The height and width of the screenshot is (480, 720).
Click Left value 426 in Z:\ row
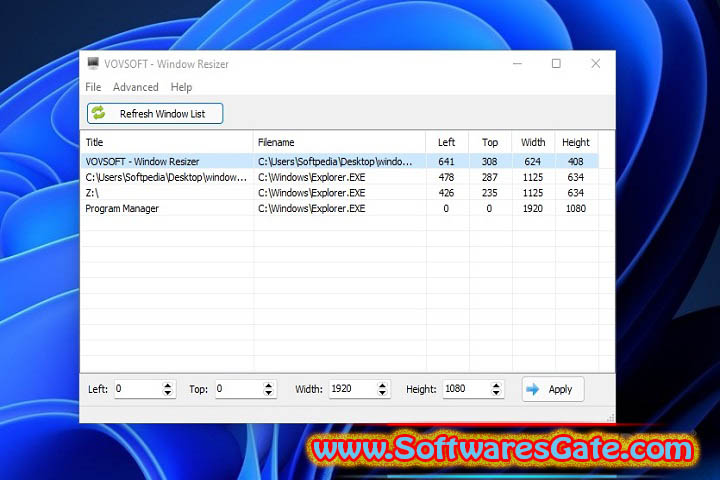[446, 193]
